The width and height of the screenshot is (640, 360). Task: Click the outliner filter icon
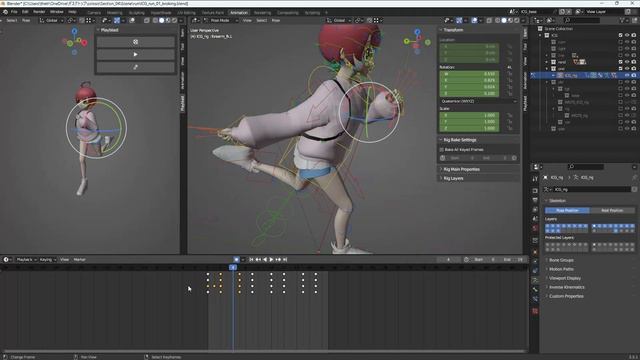pyautogui.click(x=623, y=20)
